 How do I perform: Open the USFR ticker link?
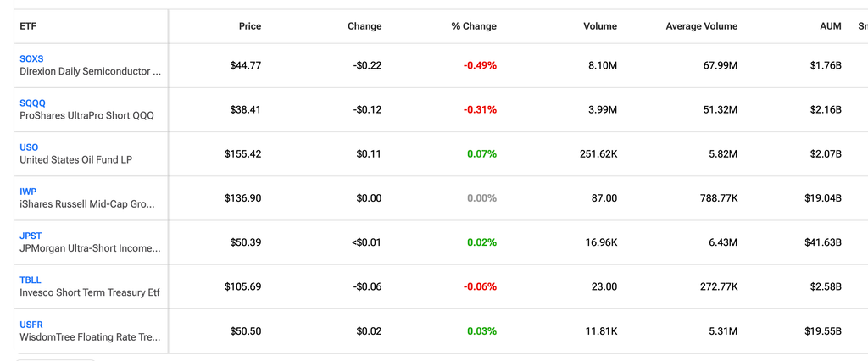(31, 325)
